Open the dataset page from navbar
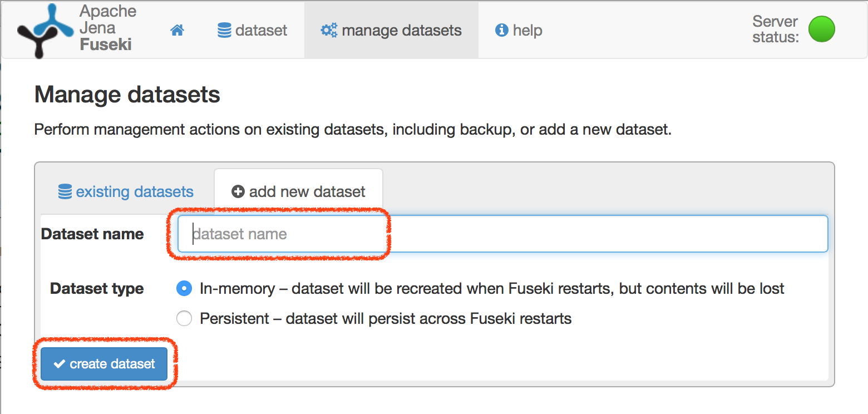The width and height of the screenshot is (868, 414). 252,30
